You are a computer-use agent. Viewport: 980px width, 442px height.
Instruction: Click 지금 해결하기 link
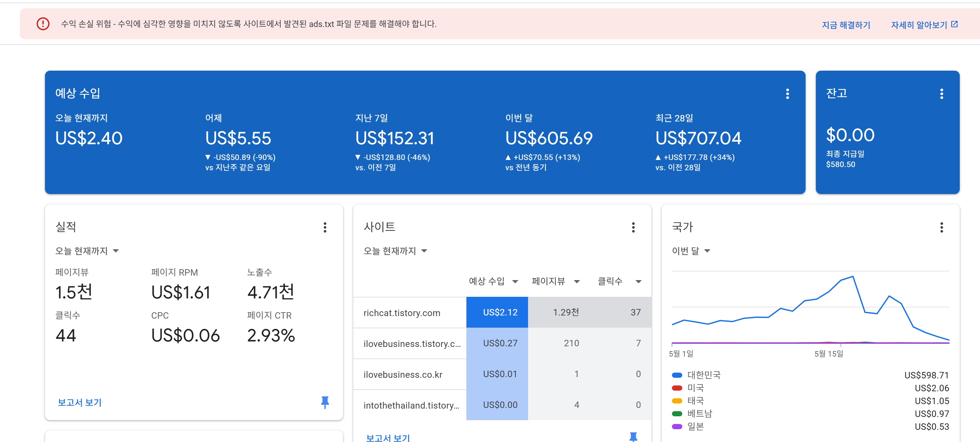pos(846,25)
